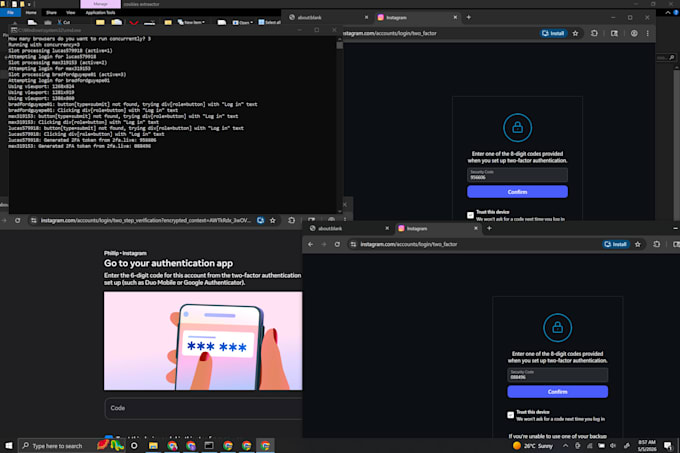Image resolution: width=680 pixels, height=453 pixels.
Task: Open taskbar clock and date
Action: (647, 446)
